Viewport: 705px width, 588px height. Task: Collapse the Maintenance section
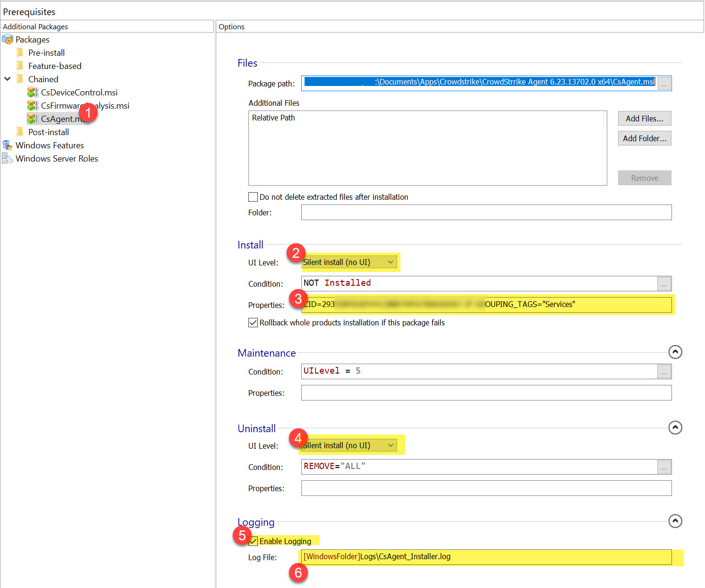pos(675,352)
